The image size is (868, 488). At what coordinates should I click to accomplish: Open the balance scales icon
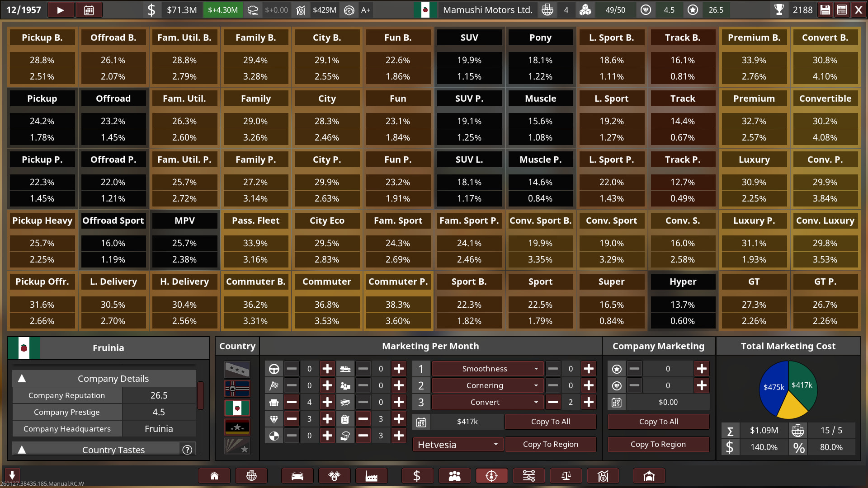(566, 476)
